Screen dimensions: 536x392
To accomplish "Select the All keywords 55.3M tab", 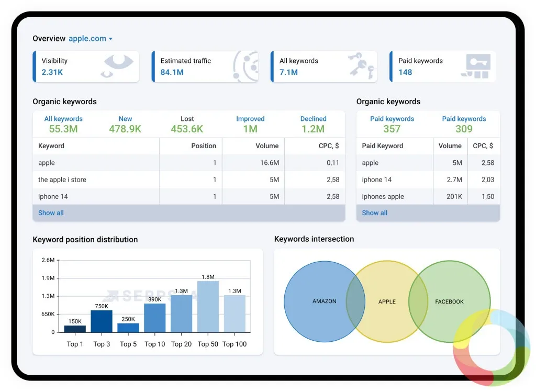I will pyautogui.click(x=63, y=125).
